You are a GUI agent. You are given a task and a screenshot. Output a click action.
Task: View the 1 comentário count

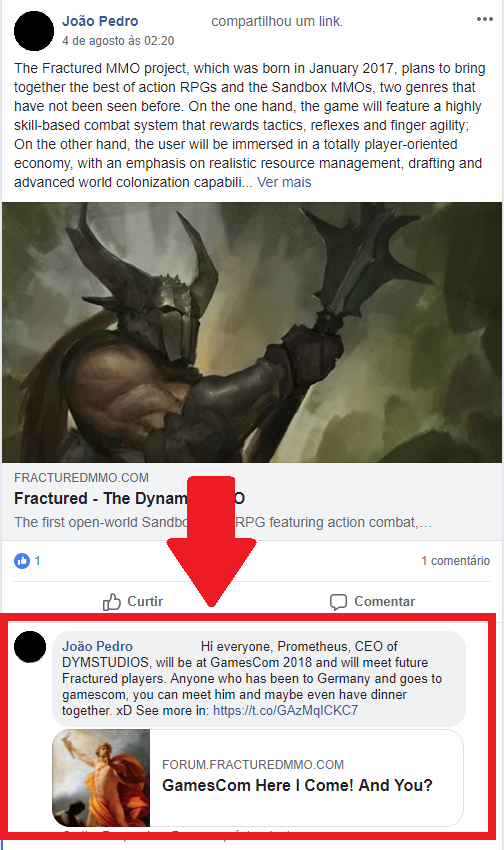[456, 561]
